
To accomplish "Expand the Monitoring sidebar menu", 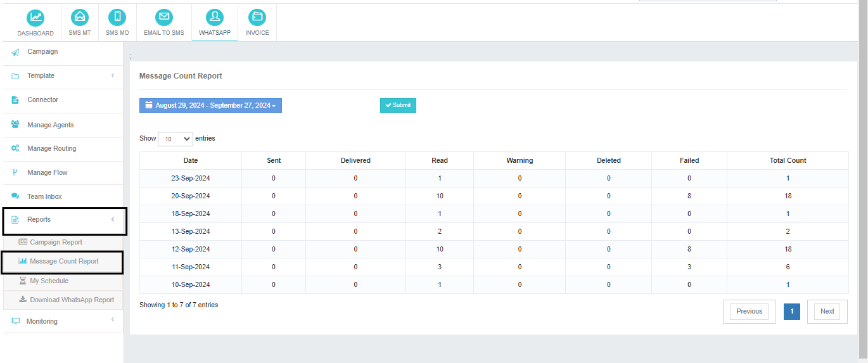I will (x=62, y=321).
